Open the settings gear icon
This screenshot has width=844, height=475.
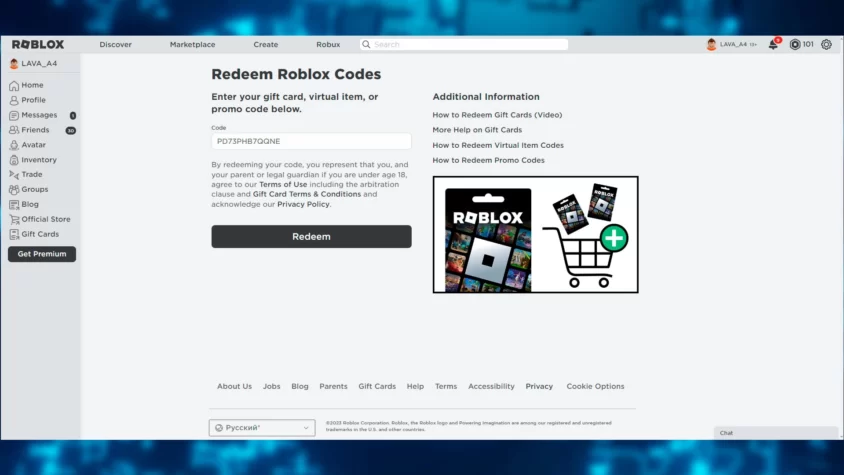[x=826, y=45]
